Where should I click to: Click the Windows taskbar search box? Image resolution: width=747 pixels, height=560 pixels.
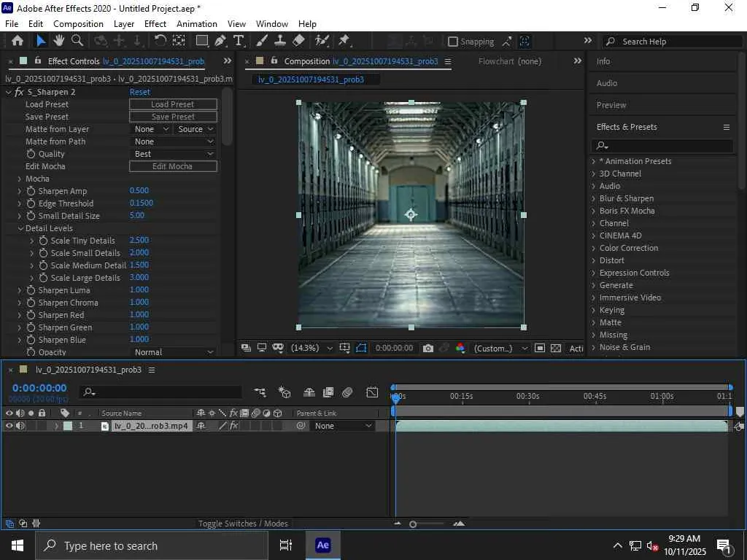(152, 545)
